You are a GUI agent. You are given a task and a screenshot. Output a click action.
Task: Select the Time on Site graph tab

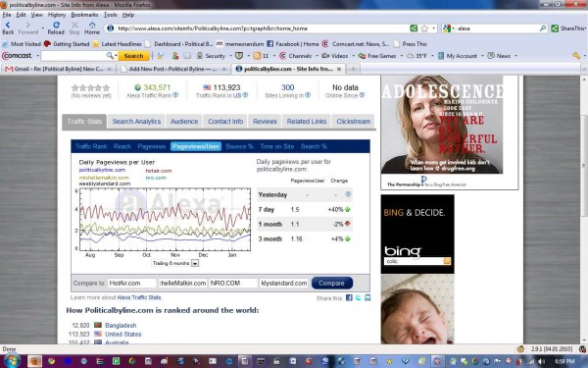tap(277, 146)
